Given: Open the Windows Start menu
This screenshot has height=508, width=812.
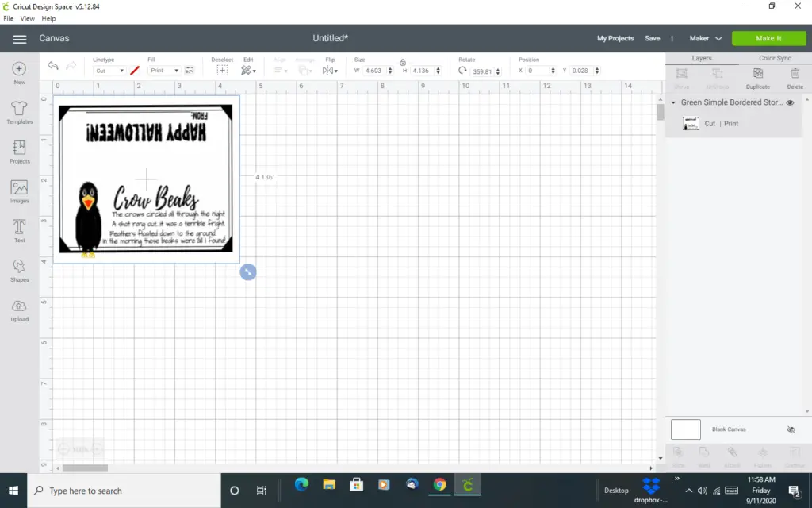Looking at the screenshot, I should [x=13, y=491].
